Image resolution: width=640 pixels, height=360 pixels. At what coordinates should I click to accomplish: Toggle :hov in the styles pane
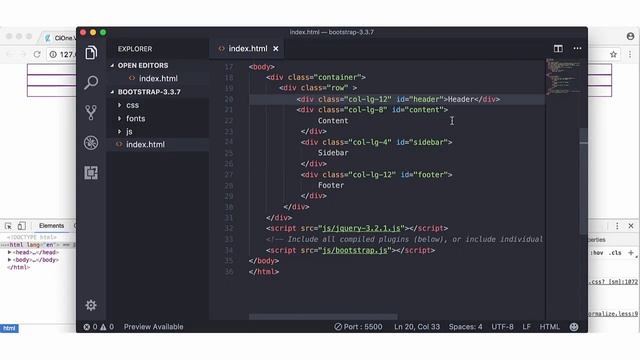coord(597,253)
